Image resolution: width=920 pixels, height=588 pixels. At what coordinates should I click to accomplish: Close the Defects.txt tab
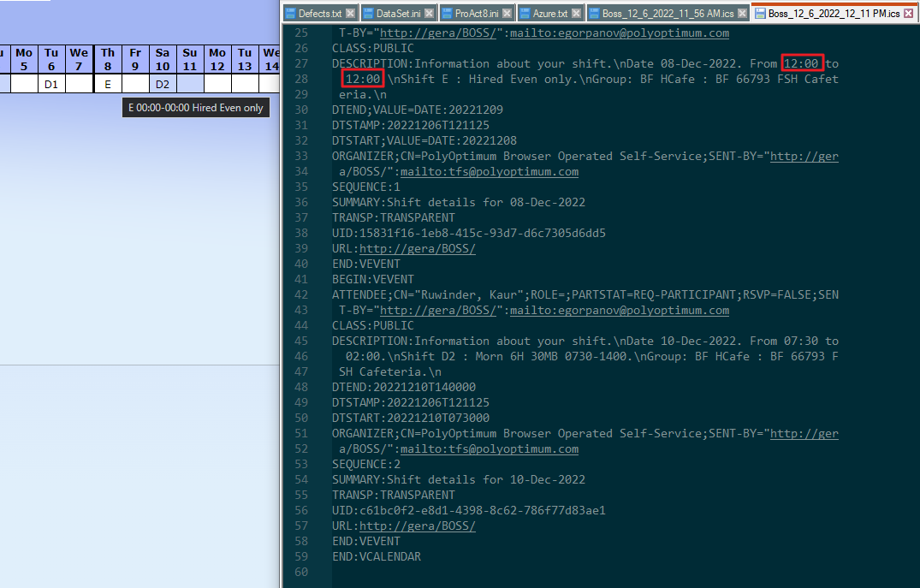click(x=350, y=14)
